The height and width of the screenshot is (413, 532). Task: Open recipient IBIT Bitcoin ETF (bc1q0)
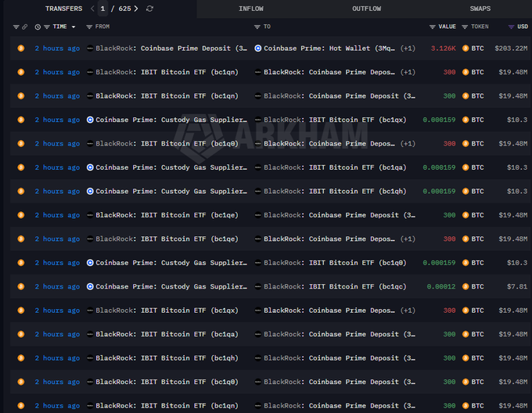click(x=335, y=263)
